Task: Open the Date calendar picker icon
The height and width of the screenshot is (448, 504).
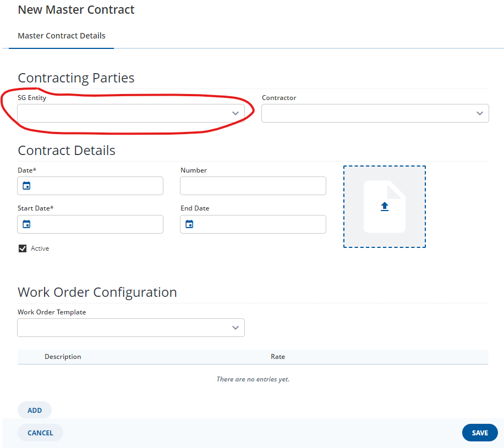Action: click(26, 186)
